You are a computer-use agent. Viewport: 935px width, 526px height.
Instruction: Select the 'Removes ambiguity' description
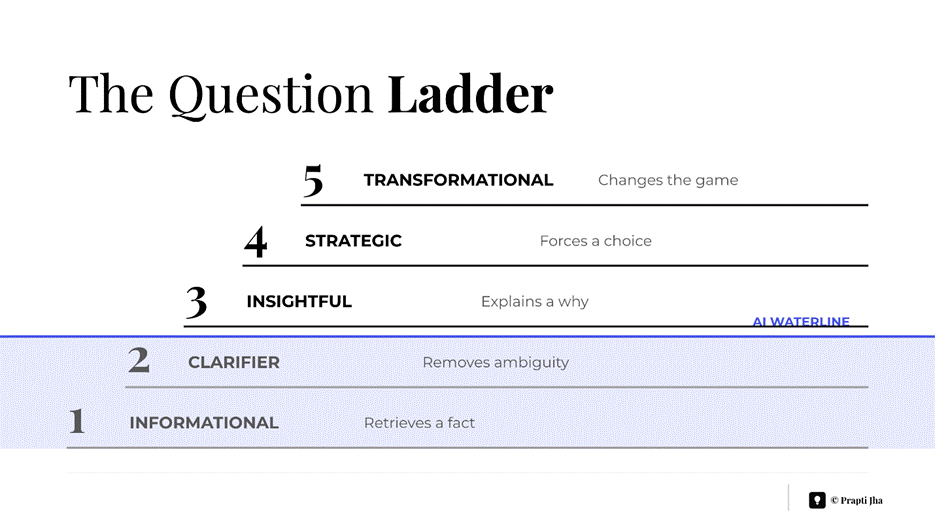496,363
